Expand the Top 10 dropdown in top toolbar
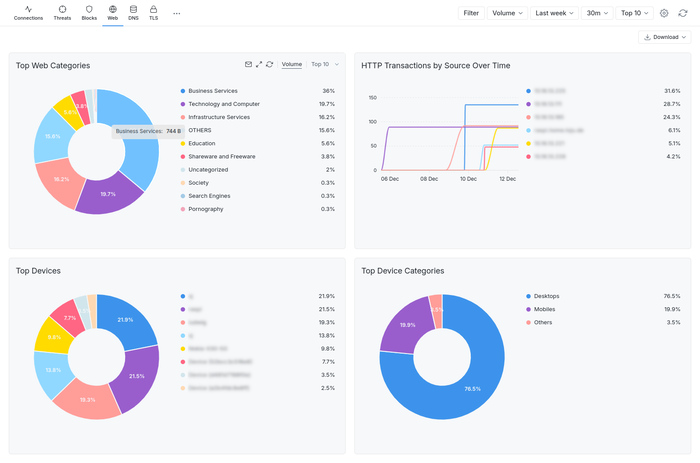The height and width of the screenshot is (463, 700). [635, 13]
